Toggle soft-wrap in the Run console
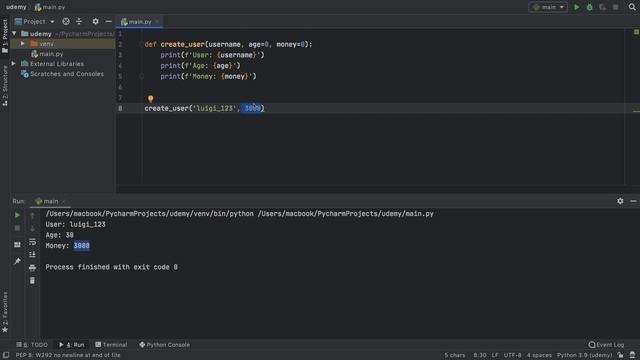This screenshot has height=360, width=640. (x=32, y=242)
